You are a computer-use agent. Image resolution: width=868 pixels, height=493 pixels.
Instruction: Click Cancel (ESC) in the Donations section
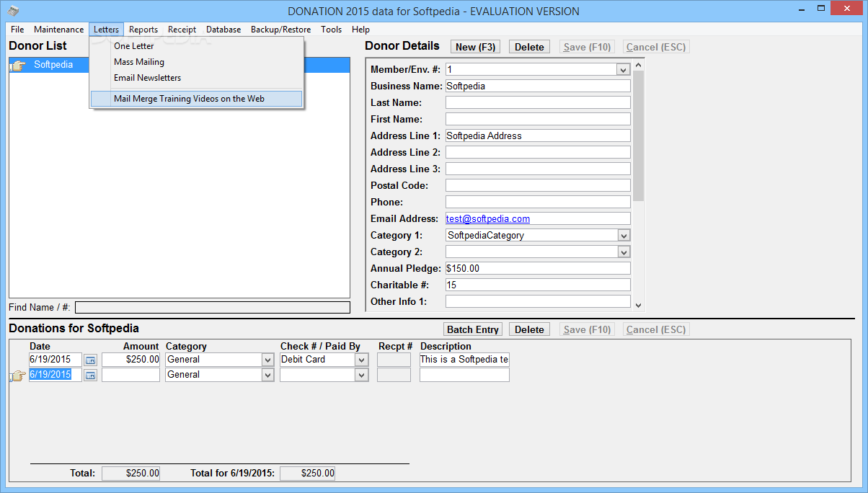[655, 329]
